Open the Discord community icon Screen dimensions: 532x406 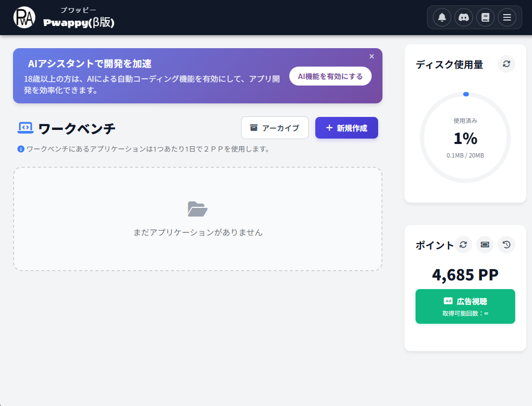click(x=463, y=17)
